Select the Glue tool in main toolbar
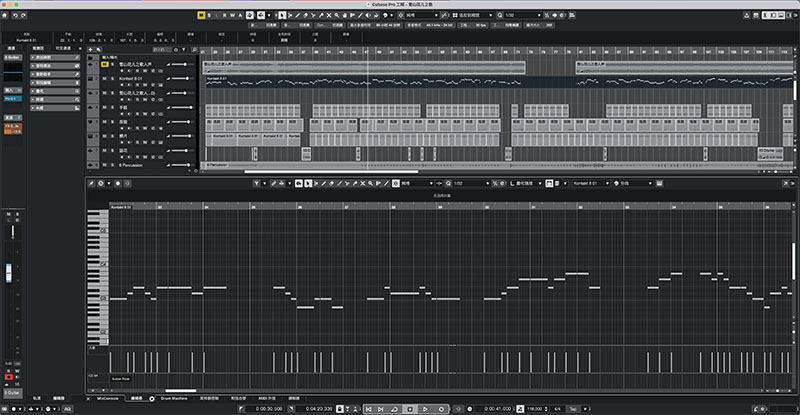Image resolution: width=800 pixels, height=415 pixels. 321,15
